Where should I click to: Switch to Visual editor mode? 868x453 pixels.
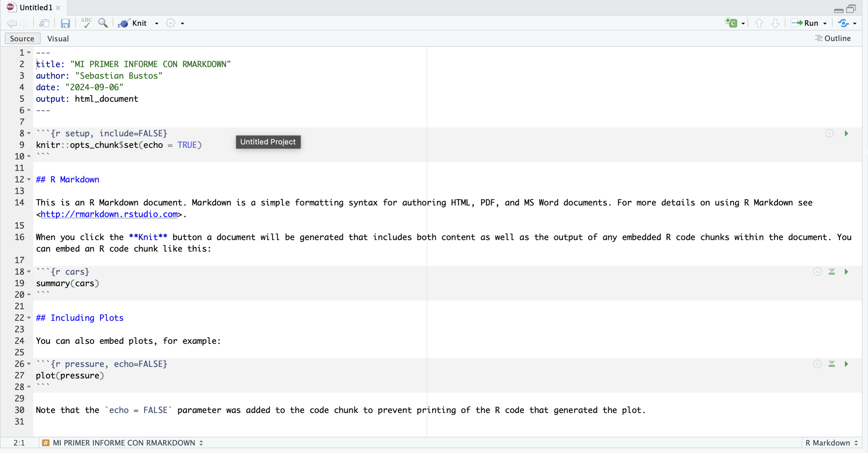pos(58,39)
